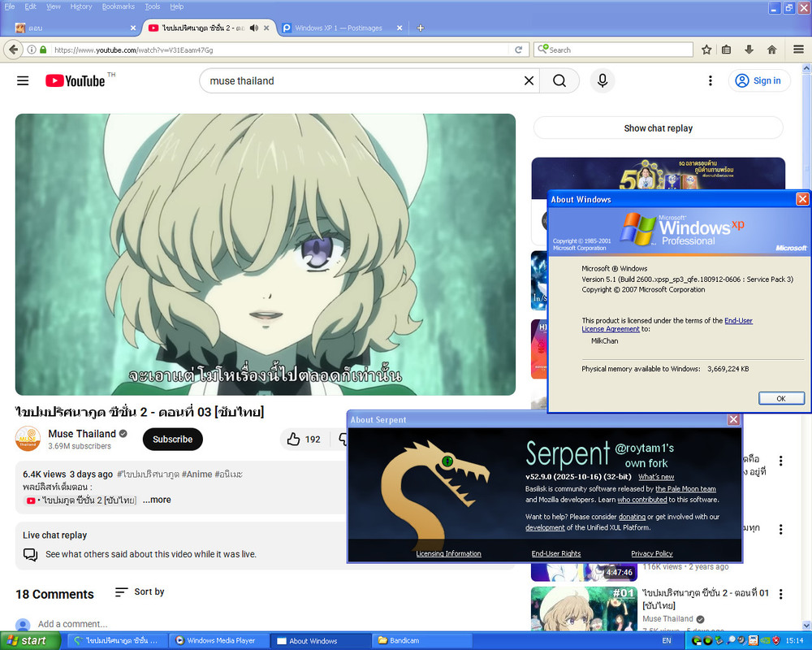
Task: Open the Tools menu
Action: (153, 6)
